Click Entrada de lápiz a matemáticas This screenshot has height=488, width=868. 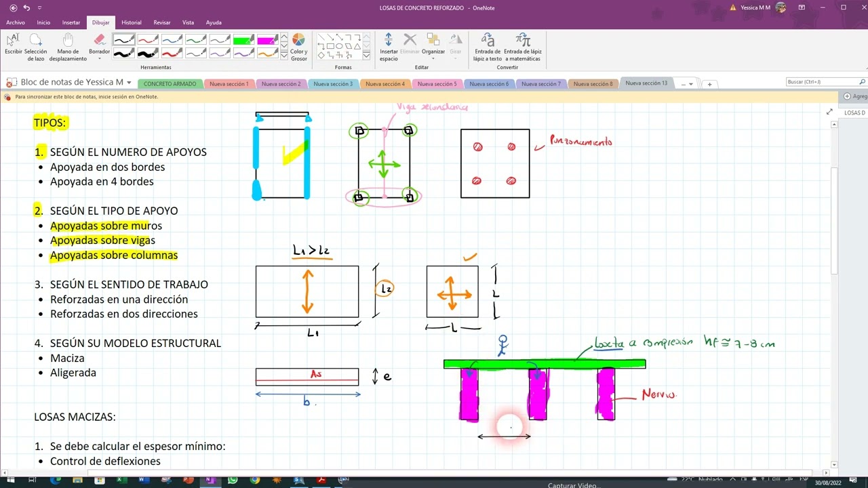pyautogui.click(x=522, y=47)
